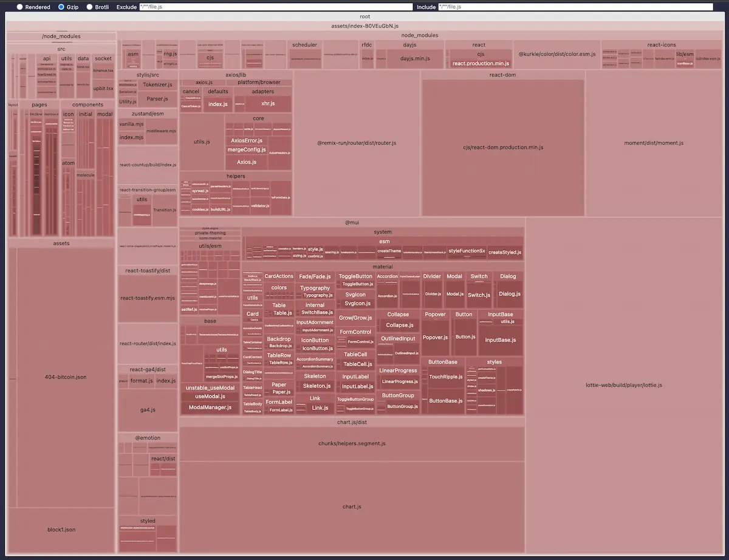Screen dimensions: 729x560
Task: Select the @remix-run/router/dist/router.js block
Action: [x=357, y=143]
